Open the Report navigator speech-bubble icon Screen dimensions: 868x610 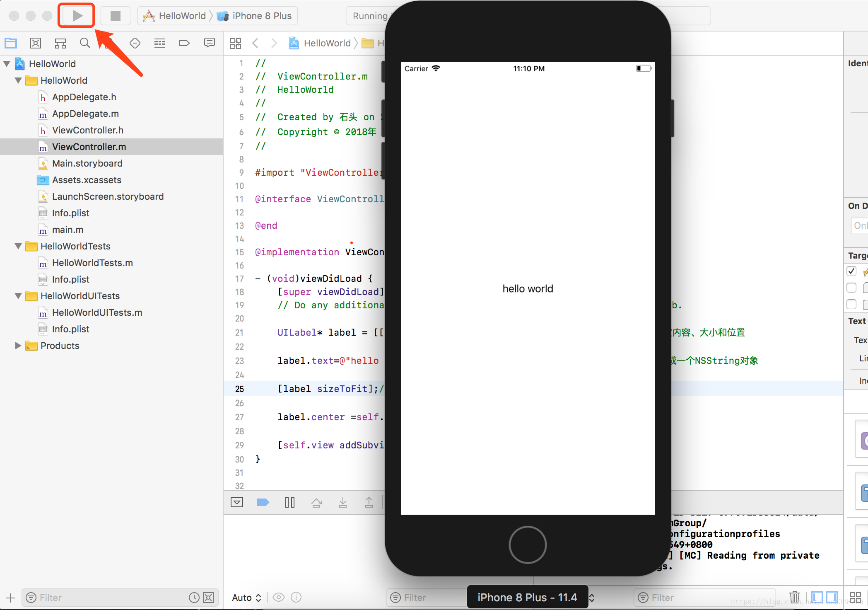210,43
